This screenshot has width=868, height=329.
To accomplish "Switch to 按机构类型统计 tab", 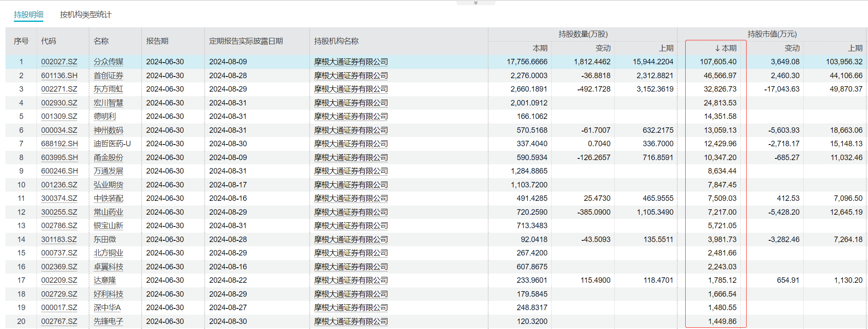I will (x=86, y=15).
